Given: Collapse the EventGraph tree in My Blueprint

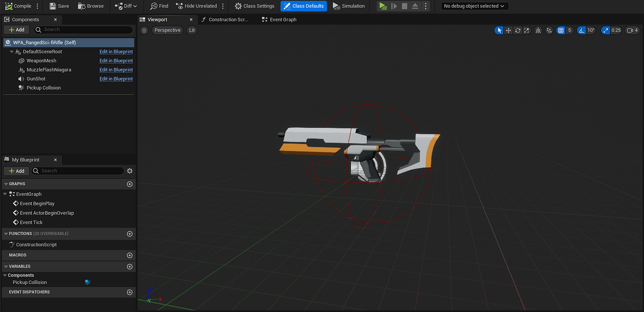Looking at the screenshot, I should (x=5, y=193).
